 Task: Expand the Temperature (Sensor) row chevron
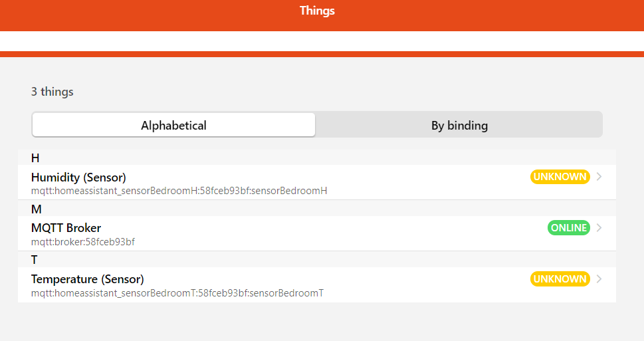click(x=599, y=279)
